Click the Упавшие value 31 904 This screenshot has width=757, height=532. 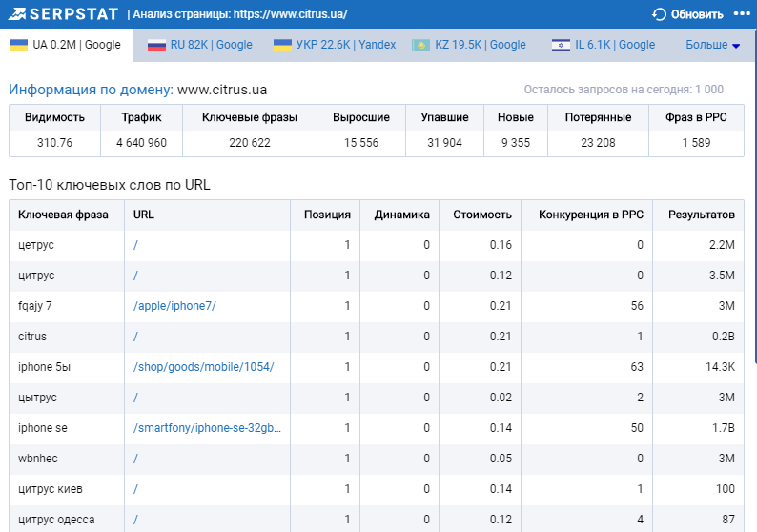coord(444,143)
